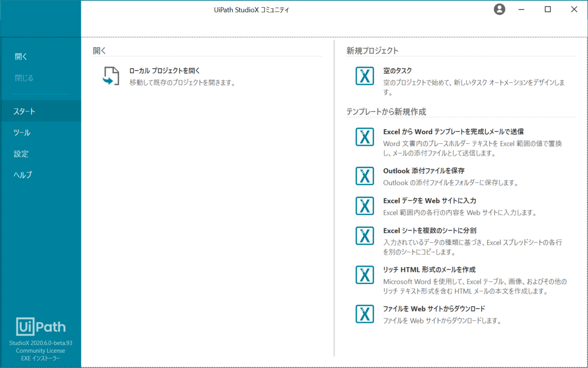Image resolution: width=588 pixels, height=368 pixels.
Task: Click description ファイルを Web サイトからダウンロードします。
Action: (x=442, y=321)
